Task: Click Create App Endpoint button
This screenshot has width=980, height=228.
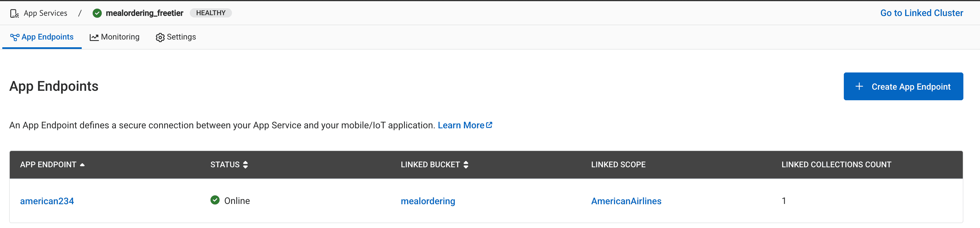Action: tap(903, 86)
